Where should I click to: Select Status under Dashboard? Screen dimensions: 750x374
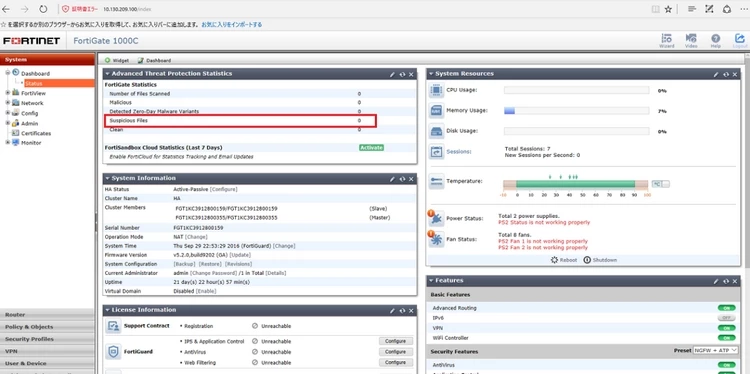pyautogui.click(x=33, y=84)
